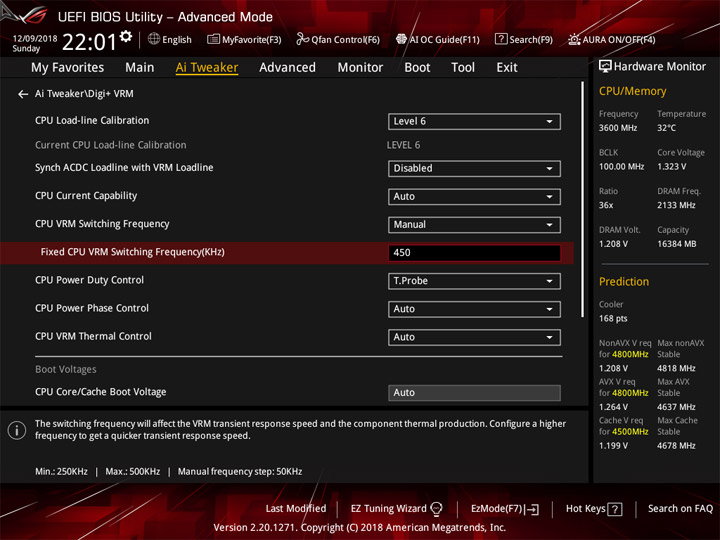
Task: Click the settings gear beside the clock
Action: (x=126, y=36)
